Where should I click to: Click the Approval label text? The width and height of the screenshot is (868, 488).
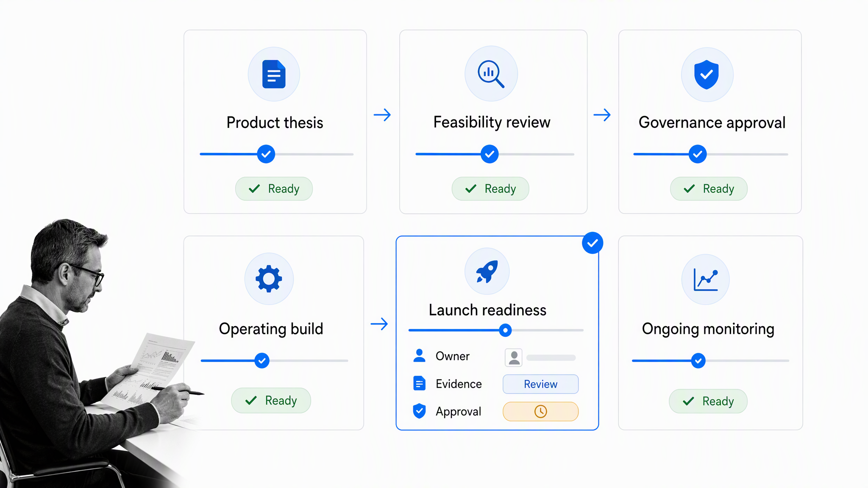click(x=458, y=411)
